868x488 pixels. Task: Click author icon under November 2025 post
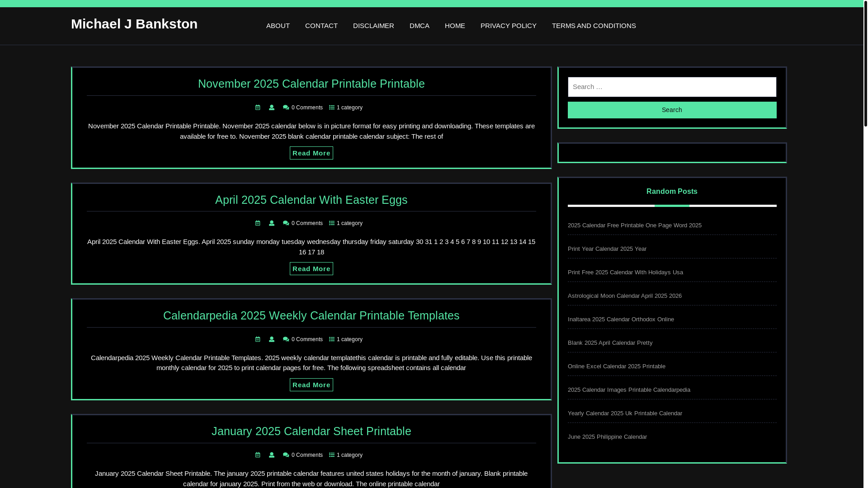(272, 108)
